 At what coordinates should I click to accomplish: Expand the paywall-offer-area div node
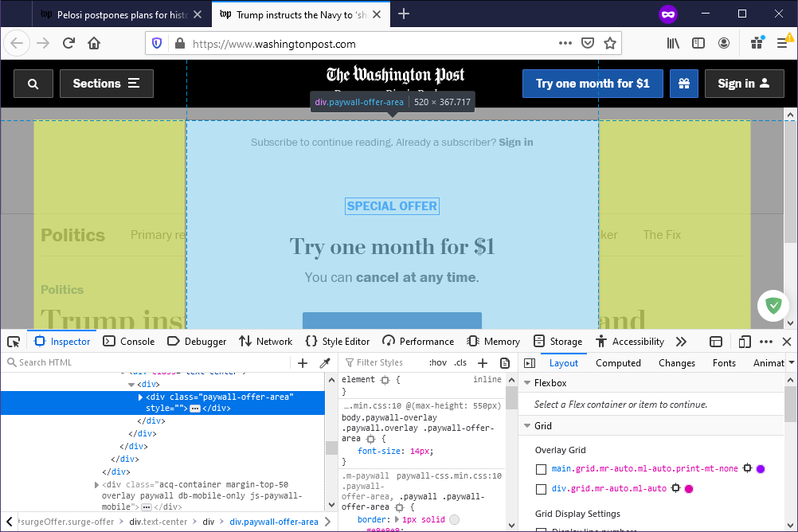[x=141, y=397]
